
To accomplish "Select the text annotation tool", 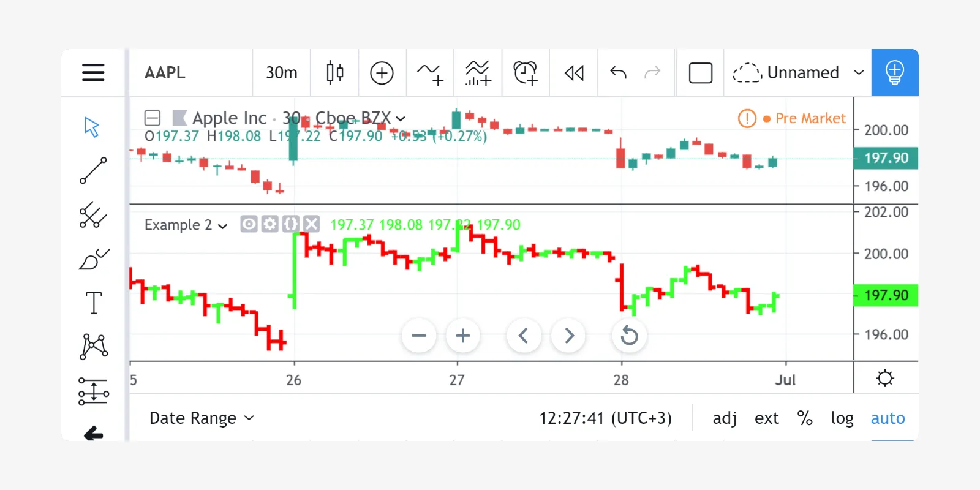I will [x=94, y=303].
